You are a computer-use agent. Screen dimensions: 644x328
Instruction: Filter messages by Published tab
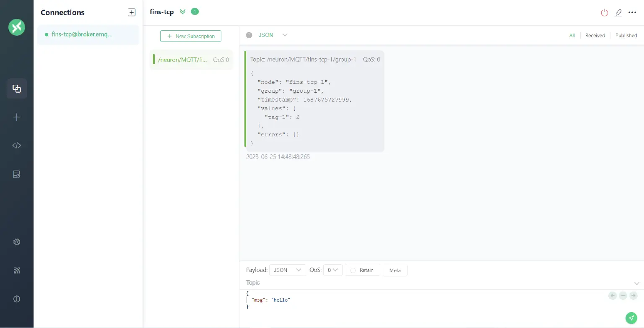tap(626, 36)
